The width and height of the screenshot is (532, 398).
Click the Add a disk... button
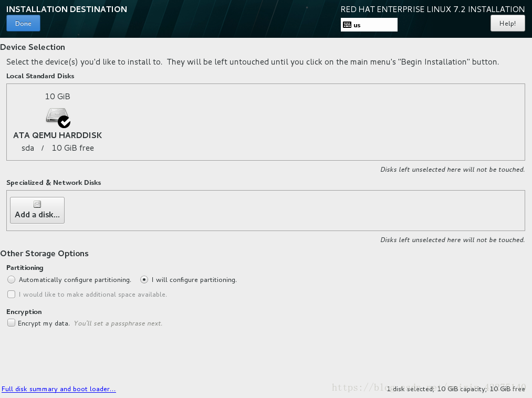37,210
